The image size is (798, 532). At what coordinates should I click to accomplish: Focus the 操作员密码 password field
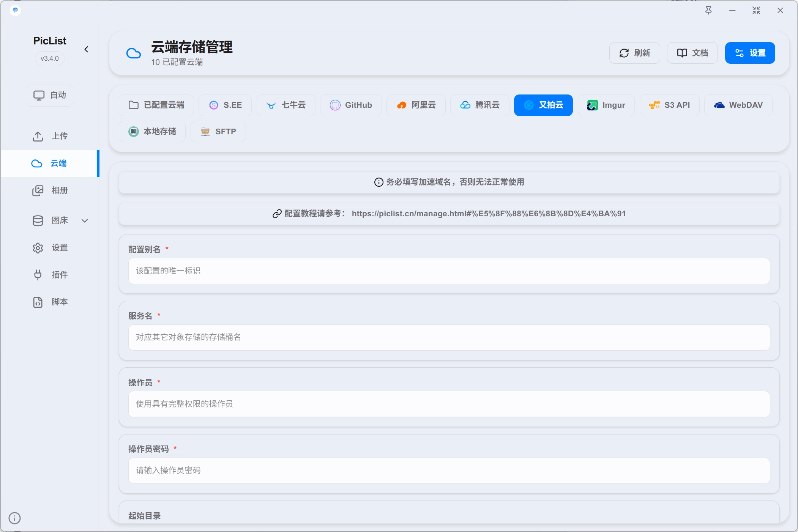click(x=449, y=471)
